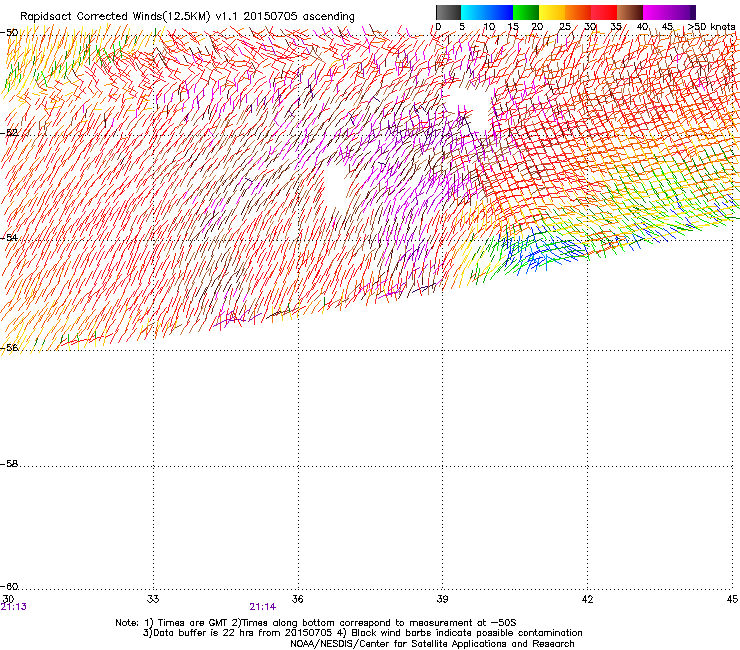Click the yellow 20-25 knots legend segment
Viewport: 740px width, 650px height.
(x=552, y=12)
